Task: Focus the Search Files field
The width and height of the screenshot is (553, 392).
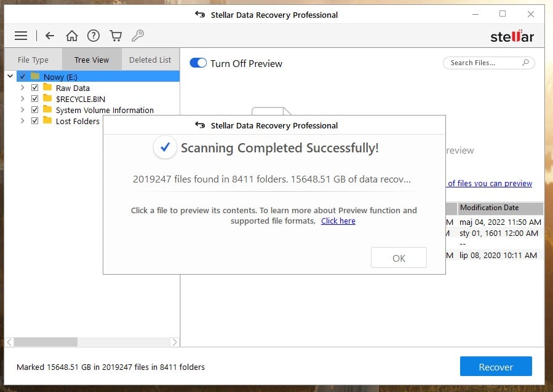Action: pos(489,63)
